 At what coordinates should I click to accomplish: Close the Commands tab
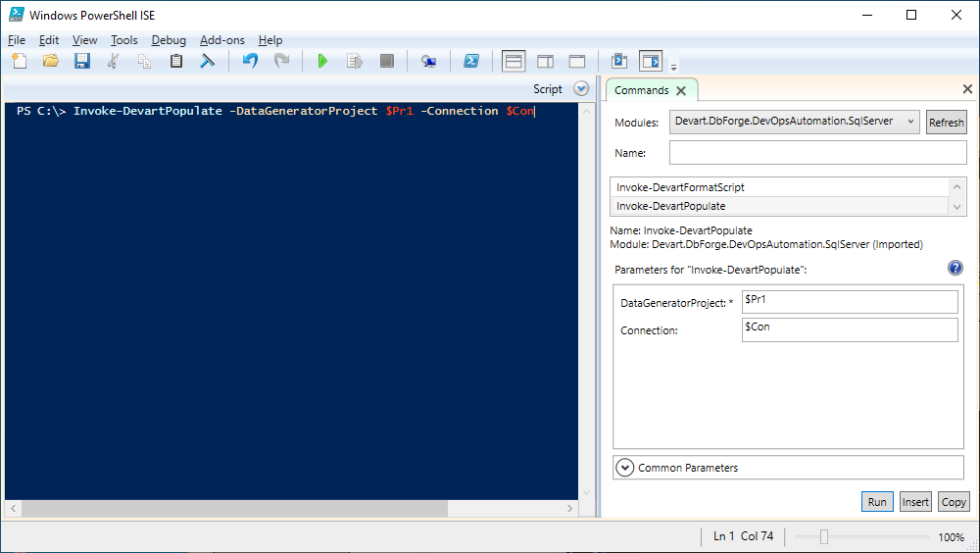point(681,91)
